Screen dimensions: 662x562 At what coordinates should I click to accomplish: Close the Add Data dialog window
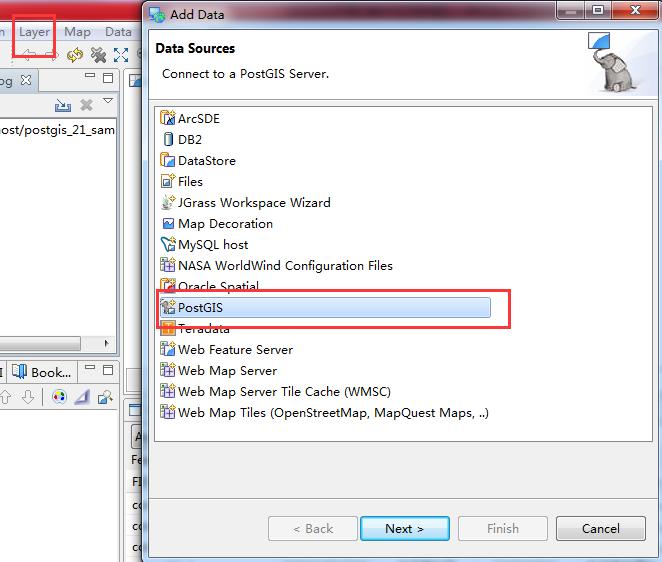click(x=635, y=9)
